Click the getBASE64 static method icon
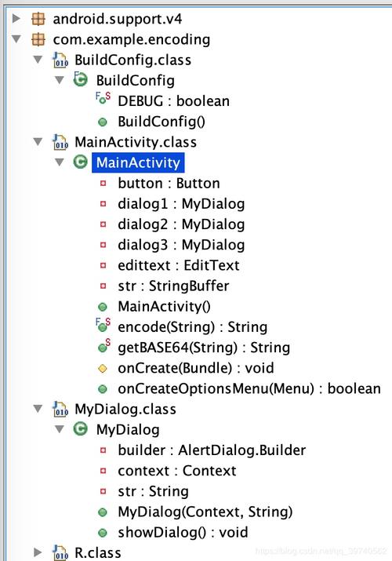The image size is (392, 561). coord(104,345)
